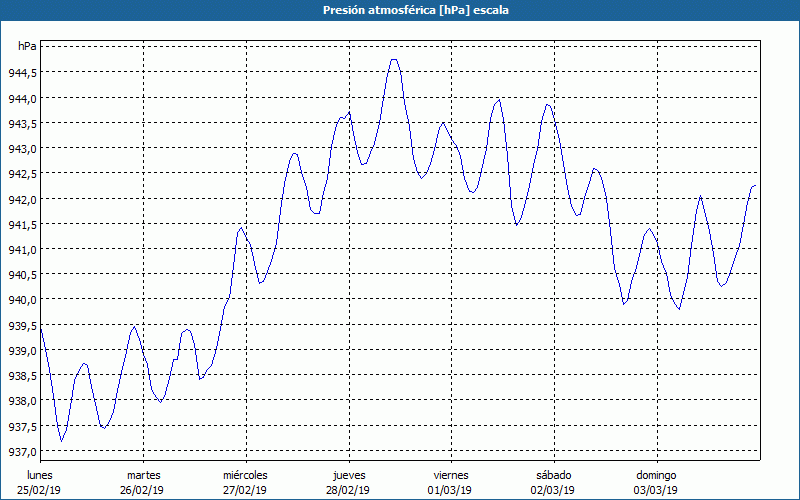The width and height of the screenshot is (800, 500).
Task: Click the 937,5 y-axis label
Action: point(22,426)
